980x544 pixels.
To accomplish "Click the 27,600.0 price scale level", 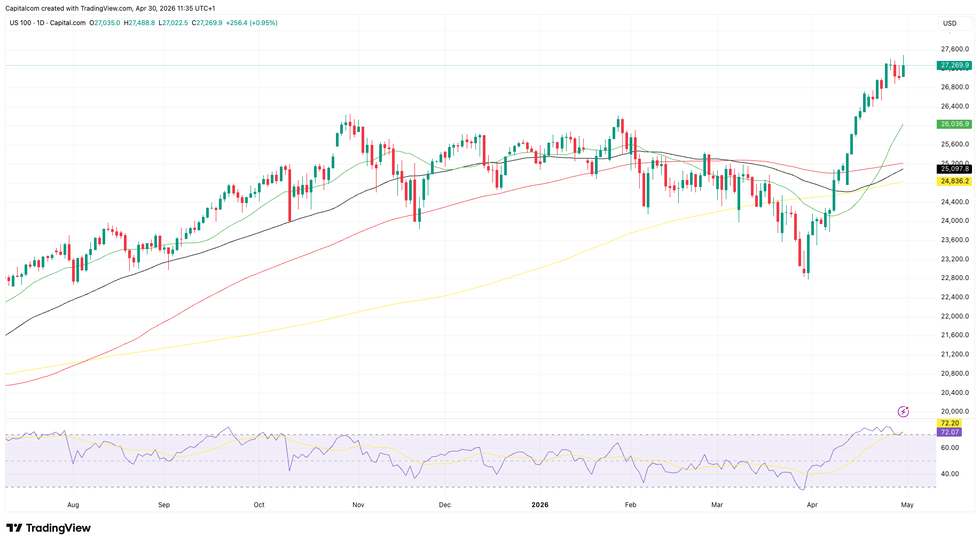I will pyautogui.click(x=954, y=49).
